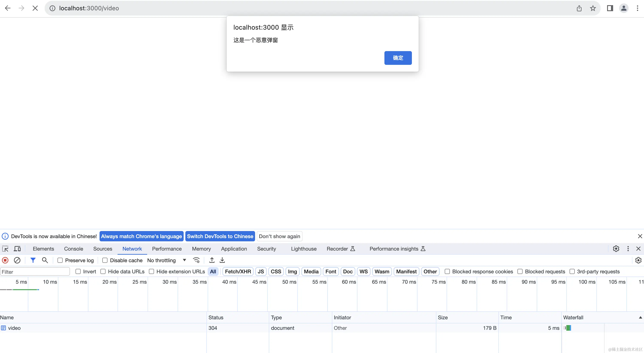The width and height of the screenshot is (644, 353).
Task: Enable the Disable cache checkbox
Action: tap(105, 260)
